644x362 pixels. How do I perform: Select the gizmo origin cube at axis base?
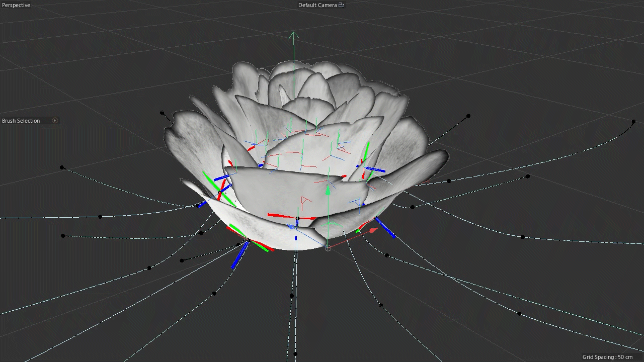pos(328,248)
